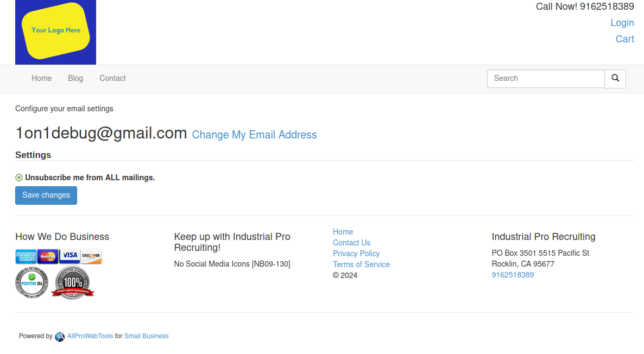Click the 100% money back guarantee badge
The width and height of the screenshot is (644, 354).
pos(73,282)
